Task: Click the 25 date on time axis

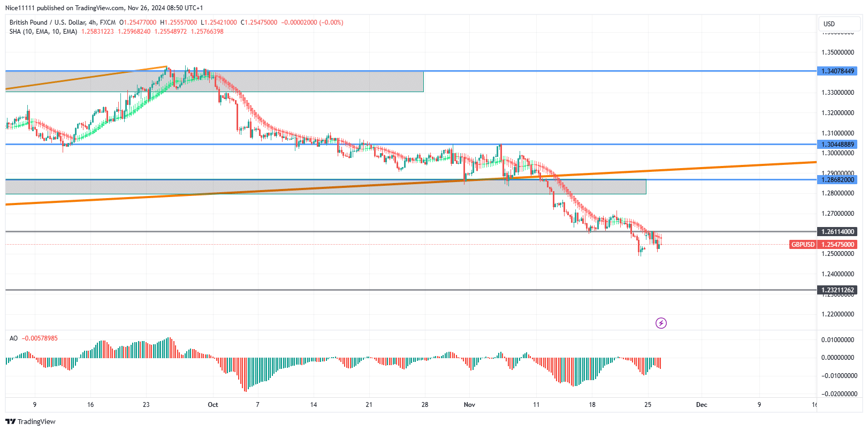Action: [x=648, y=405]
